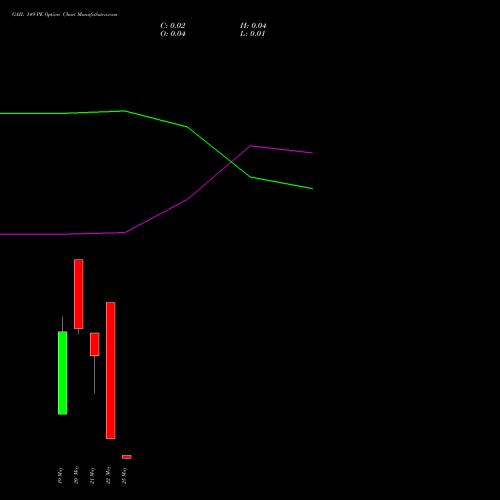The image size is (500, 500).
Task: Click the "21 May" date axis label
Action: (x=92, y=475)
